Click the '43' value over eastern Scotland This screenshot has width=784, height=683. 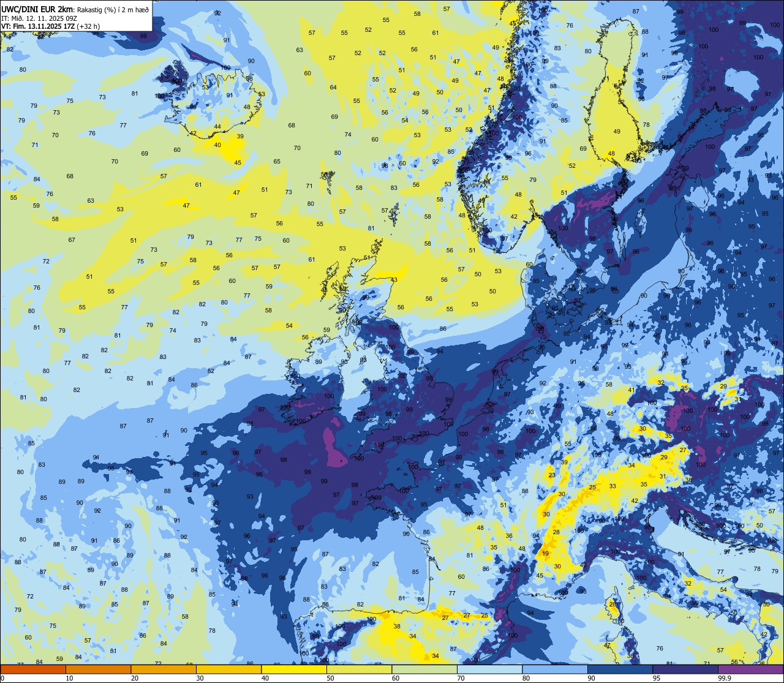[394, 279]
